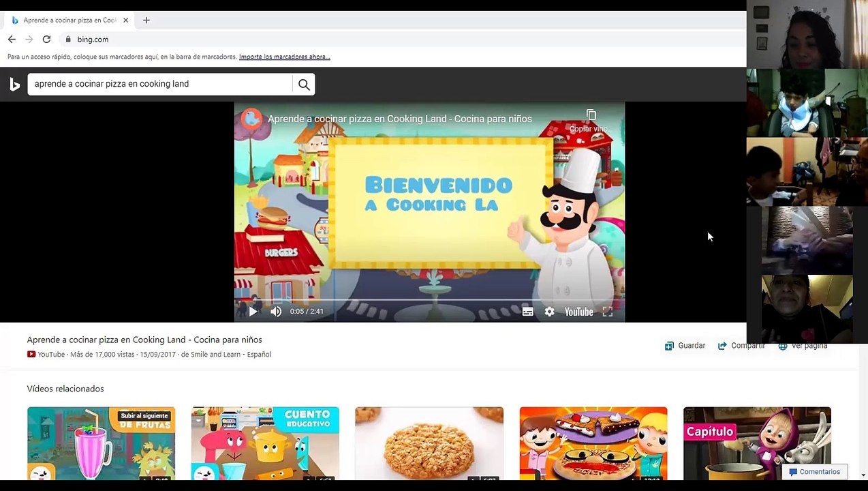Open video on YouTube logo
The width and height of the screenshot is (868, 491).
point(578,312)
